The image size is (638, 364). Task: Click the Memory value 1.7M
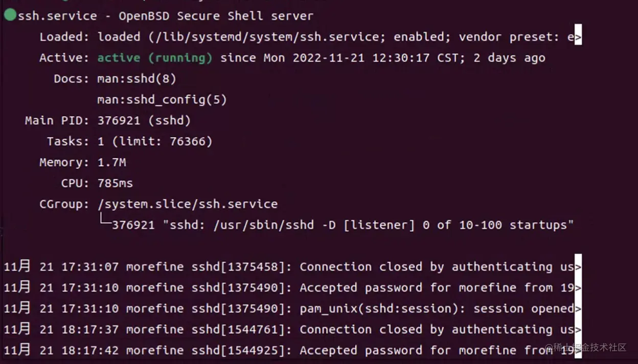click(111, 163)
